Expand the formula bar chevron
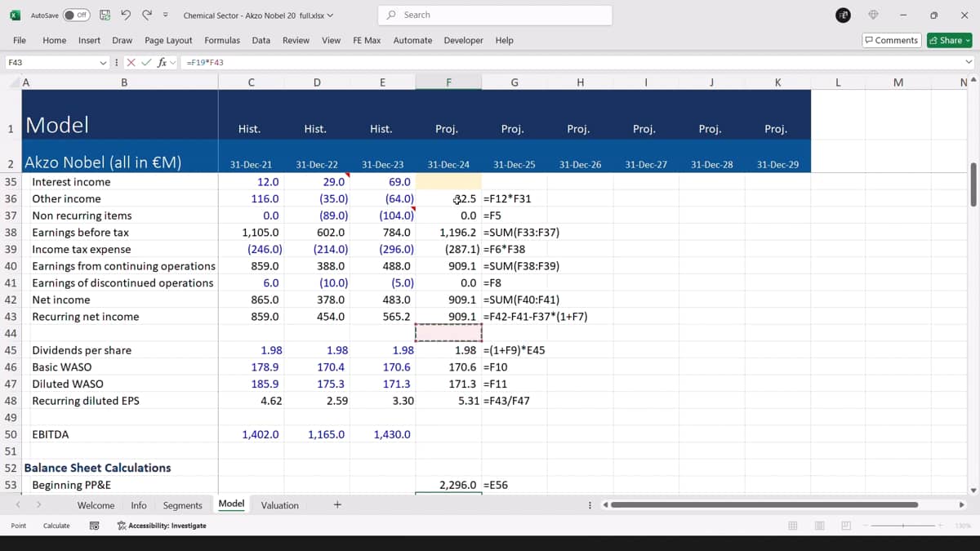The height and width of the screenshot is (551, 980). pos(969,62)
